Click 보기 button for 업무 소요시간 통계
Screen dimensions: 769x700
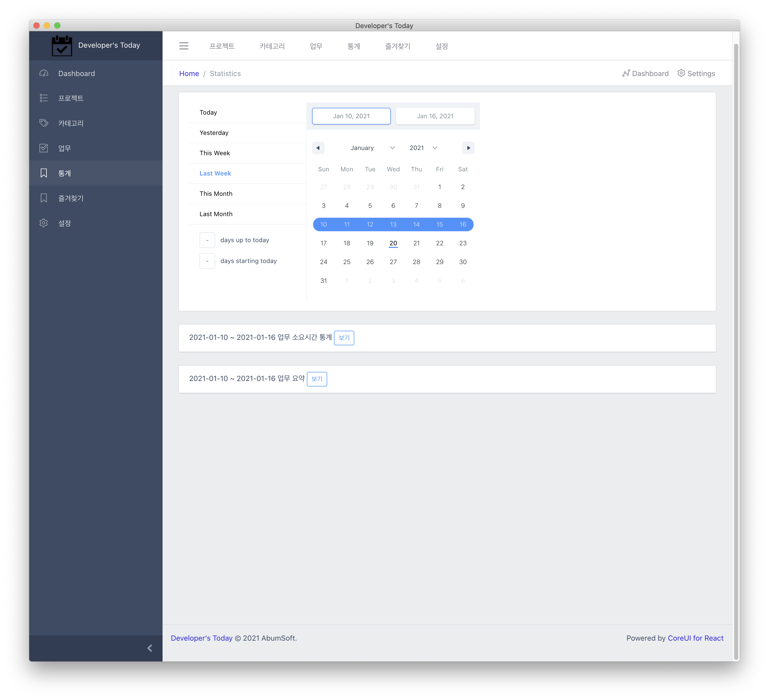(344, 338)
